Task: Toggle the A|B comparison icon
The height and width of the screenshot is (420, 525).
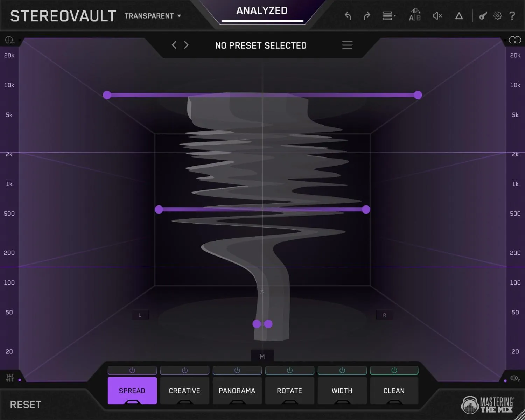Action: (415, 15)
